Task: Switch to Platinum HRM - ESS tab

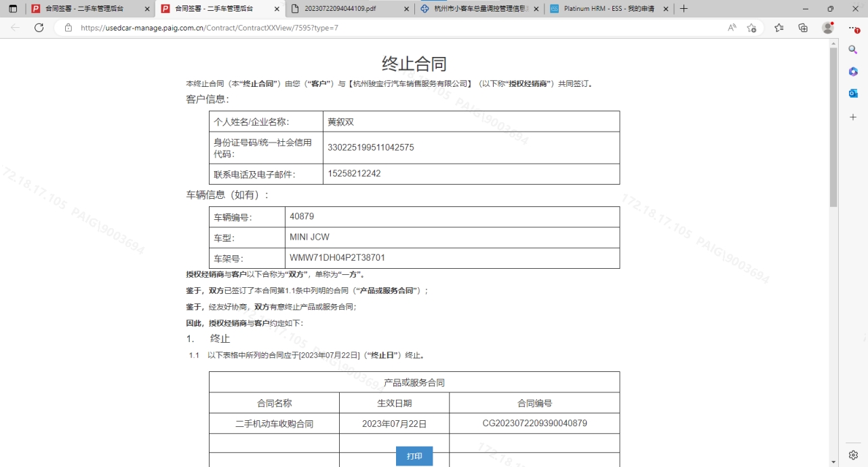Action: pos(609,9)
